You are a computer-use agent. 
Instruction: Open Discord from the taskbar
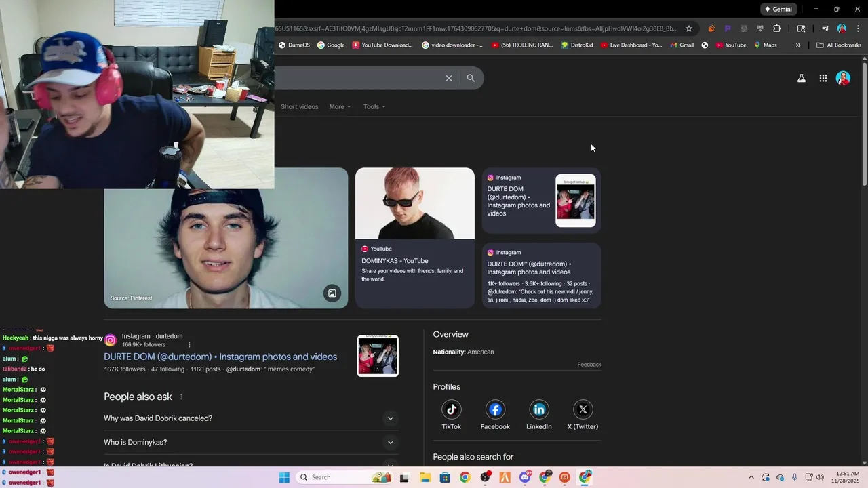[x=525, y=477]
